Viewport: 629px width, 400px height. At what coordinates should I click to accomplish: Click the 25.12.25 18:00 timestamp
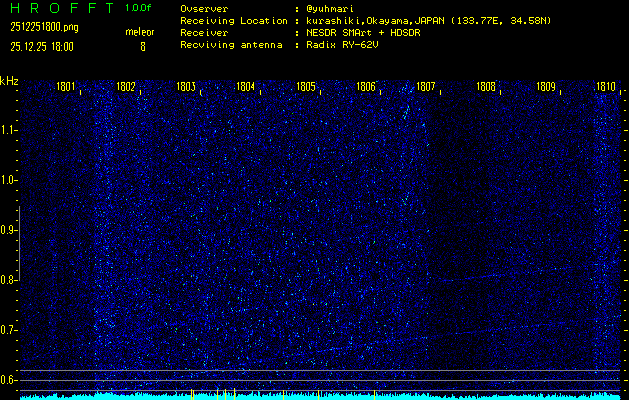44,46
